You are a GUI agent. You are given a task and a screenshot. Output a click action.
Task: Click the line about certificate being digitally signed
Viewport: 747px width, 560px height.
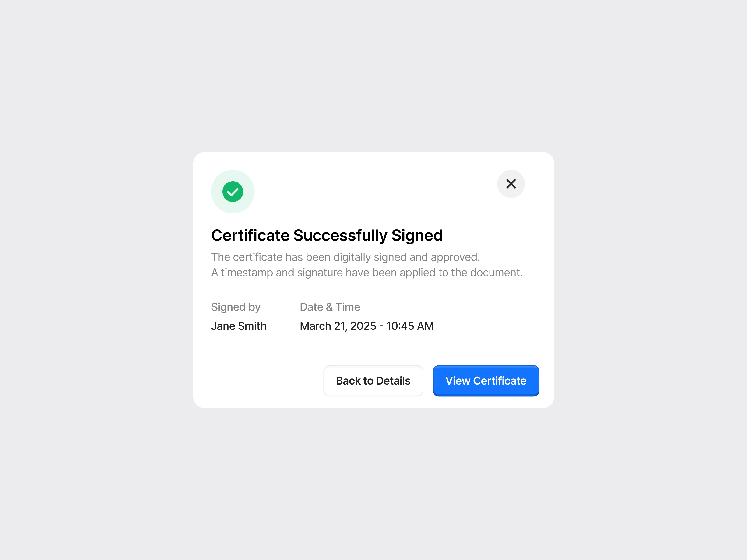[x=345, y=257]
